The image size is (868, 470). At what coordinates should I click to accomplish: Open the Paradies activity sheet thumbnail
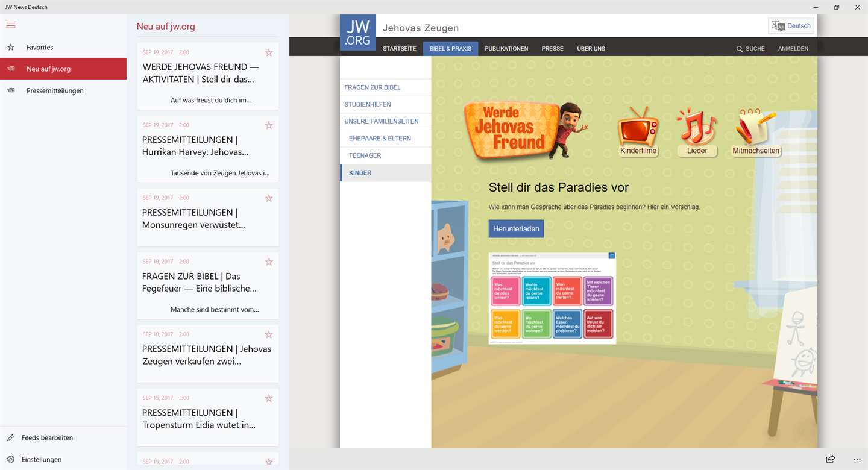point(552,298)
